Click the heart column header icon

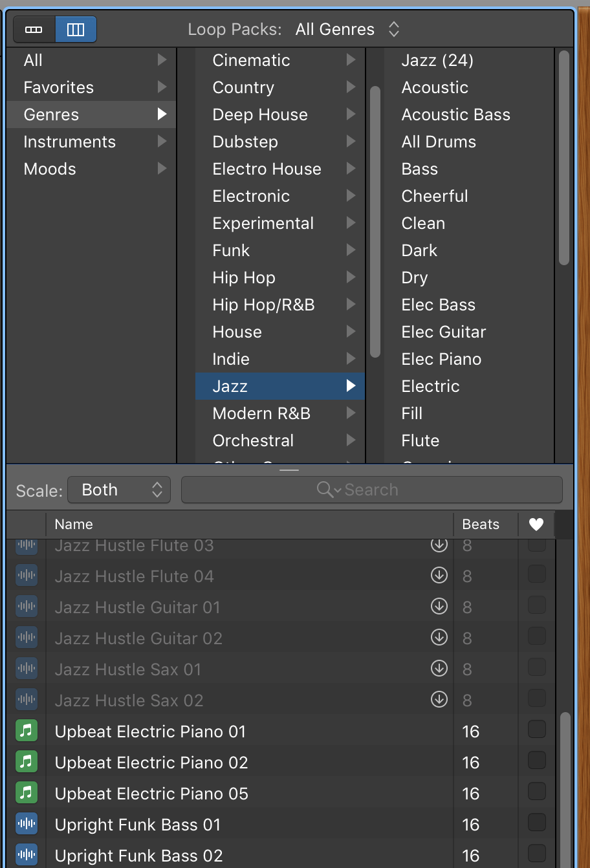tap(536, 525)
